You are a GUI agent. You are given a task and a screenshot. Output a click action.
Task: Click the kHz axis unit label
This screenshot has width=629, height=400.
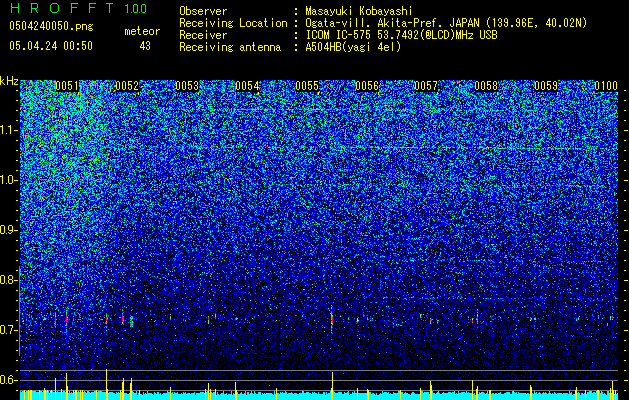point(9,81)
